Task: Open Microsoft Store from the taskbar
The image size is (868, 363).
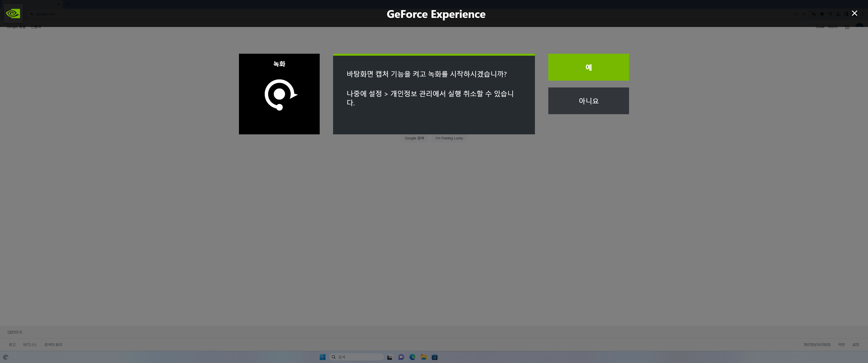Action: click(435, 357)
